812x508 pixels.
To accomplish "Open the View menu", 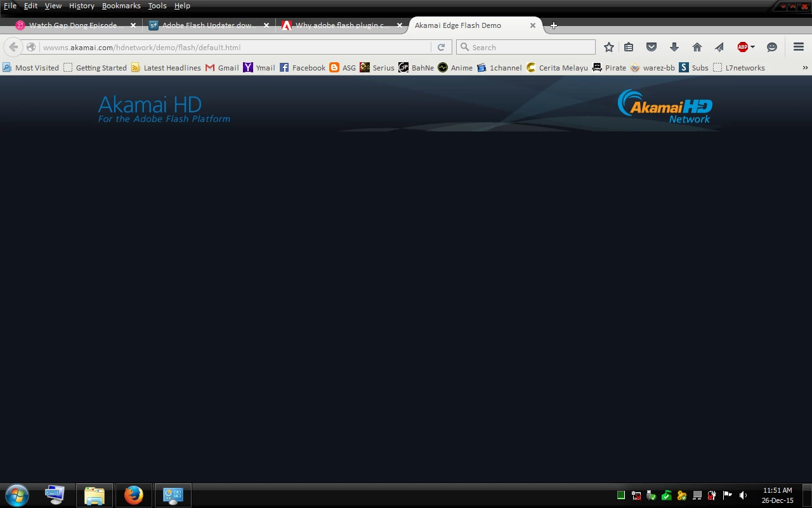I will [53, 6].
